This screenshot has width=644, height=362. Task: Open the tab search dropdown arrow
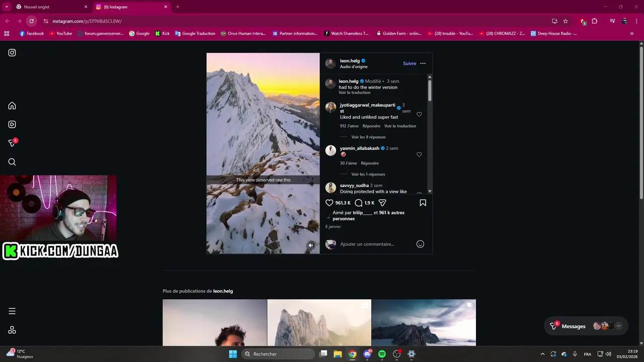click(7, 7)
